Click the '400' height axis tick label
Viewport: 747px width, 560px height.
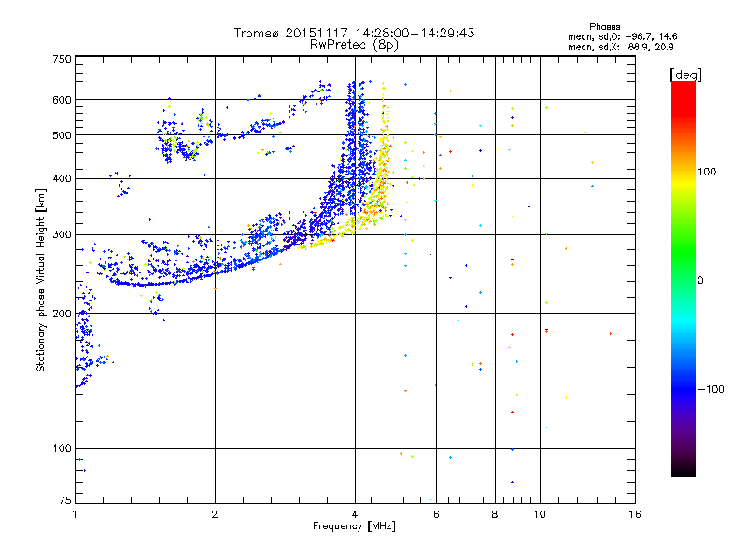62,178
